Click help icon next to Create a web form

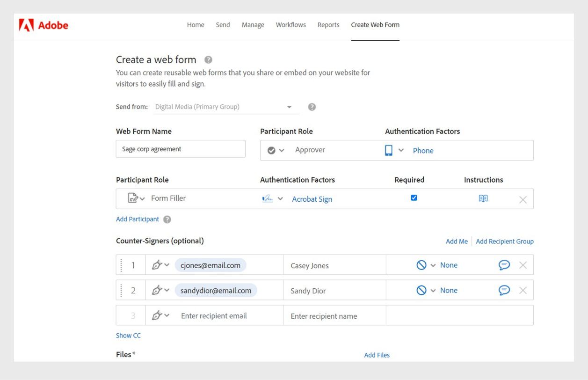(209, 60)
